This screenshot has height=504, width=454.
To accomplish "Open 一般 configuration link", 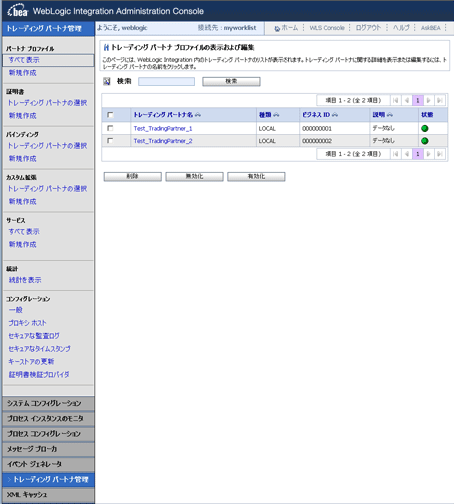I will [x=16, y=310].
